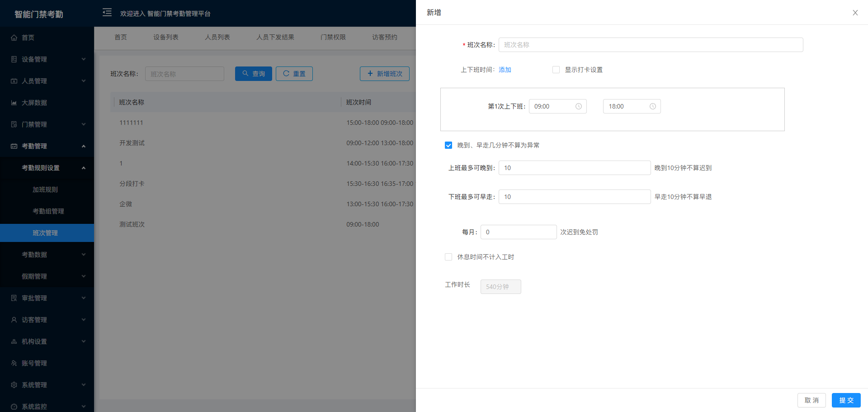This screenshot has width=868, height=412.
Task: Enable the 显示打卡设置 checkbox
Action: pyautogui.click(x=556, y=70)
